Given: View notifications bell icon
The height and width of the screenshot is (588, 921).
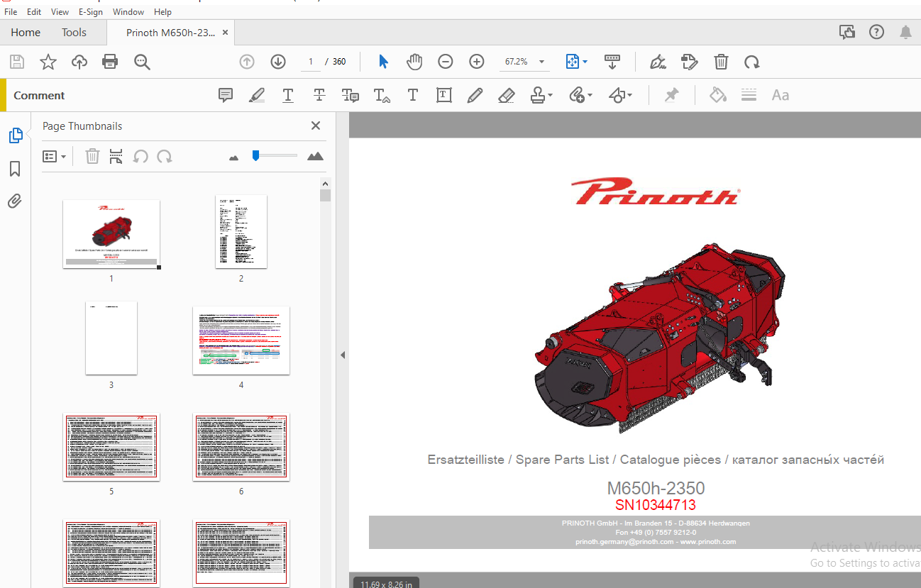Looking at the screenshot, I should point(906,32).
